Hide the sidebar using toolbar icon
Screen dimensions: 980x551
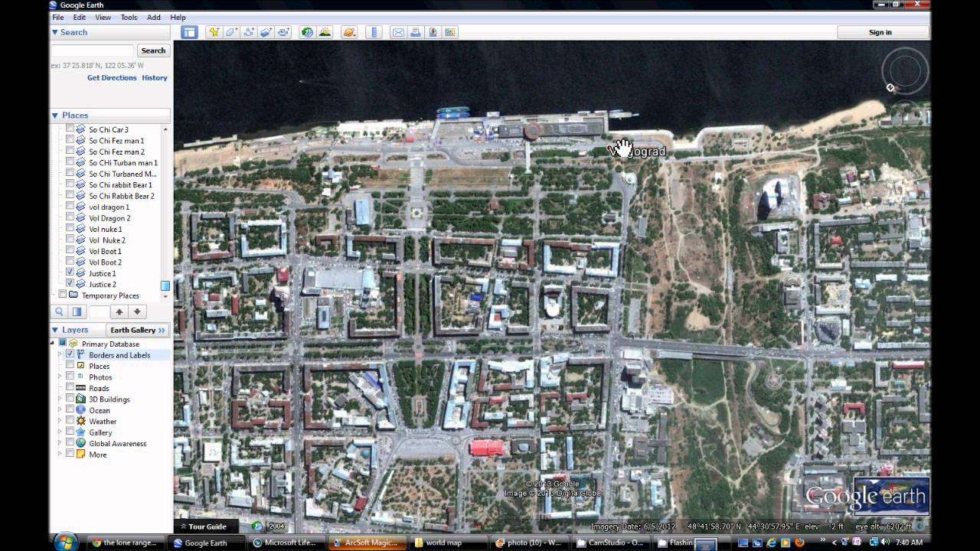[189, 32]
